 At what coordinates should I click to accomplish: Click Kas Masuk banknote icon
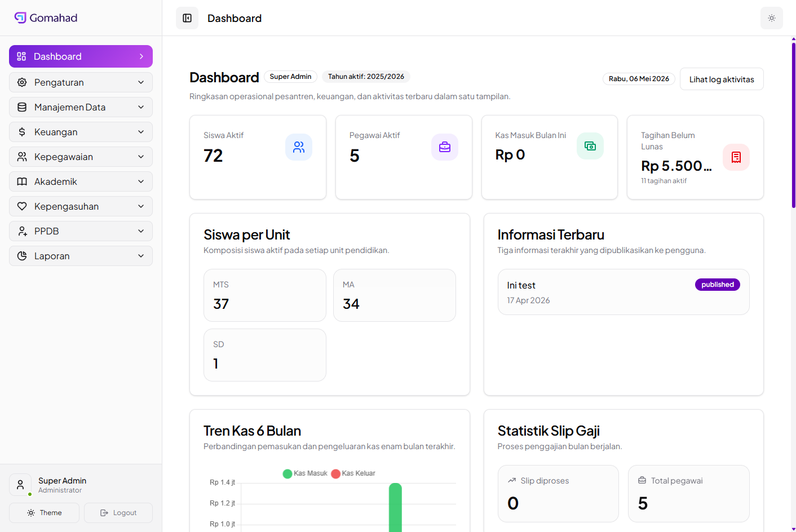pos(590,146)
